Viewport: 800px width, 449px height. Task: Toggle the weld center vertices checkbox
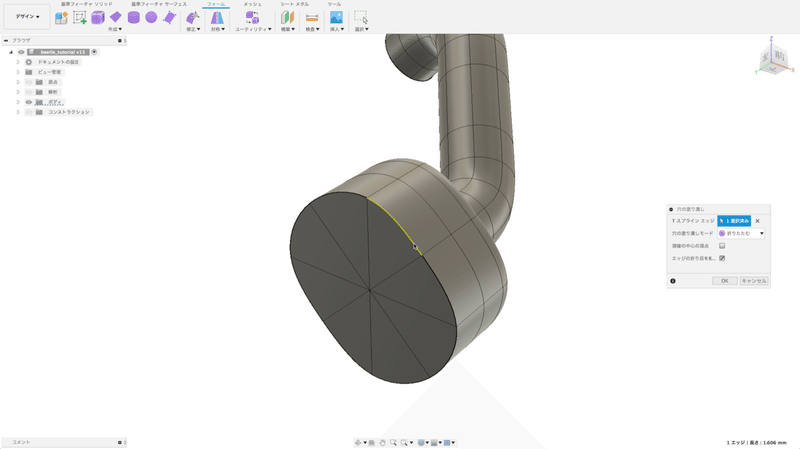coord(722,246)
